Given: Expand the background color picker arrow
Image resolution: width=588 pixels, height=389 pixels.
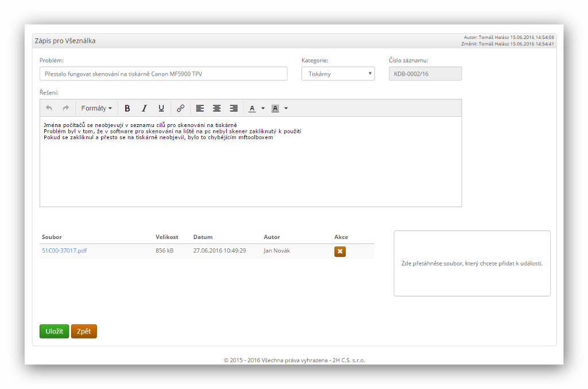Looking at the screenshot, I should coord(286,108).
